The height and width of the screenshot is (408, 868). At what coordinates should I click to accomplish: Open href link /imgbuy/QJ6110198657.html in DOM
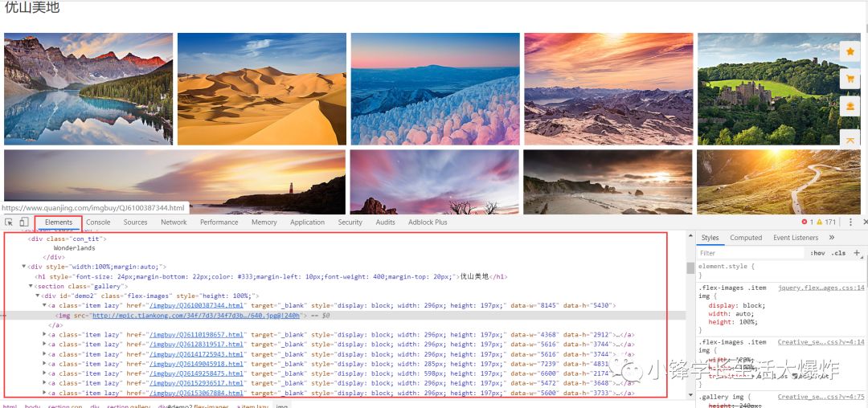tap(196, 334)
